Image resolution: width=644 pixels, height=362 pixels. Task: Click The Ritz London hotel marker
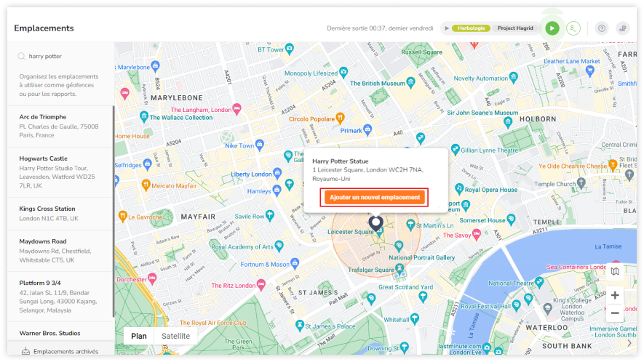[x=261, y=284]
